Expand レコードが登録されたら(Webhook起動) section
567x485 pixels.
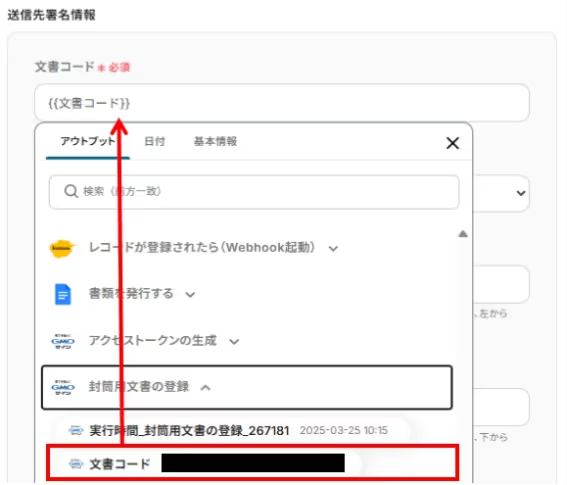click(333, 248)
